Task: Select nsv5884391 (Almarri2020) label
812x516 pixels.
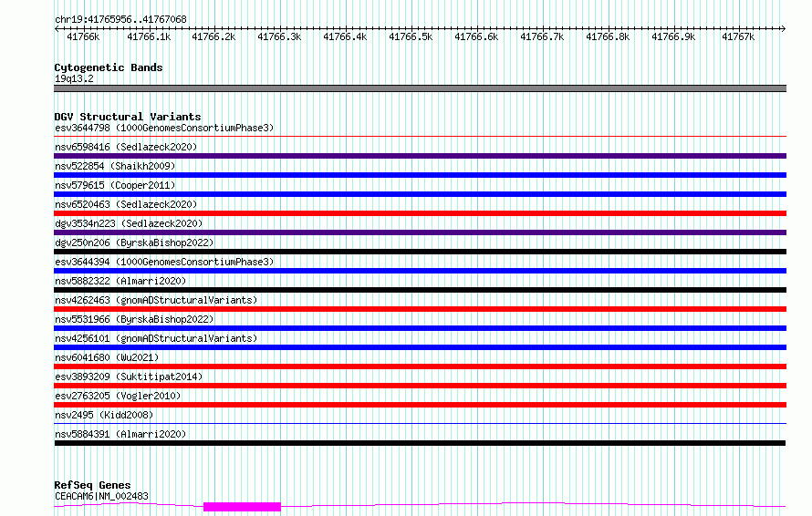Action: (120, 434)
